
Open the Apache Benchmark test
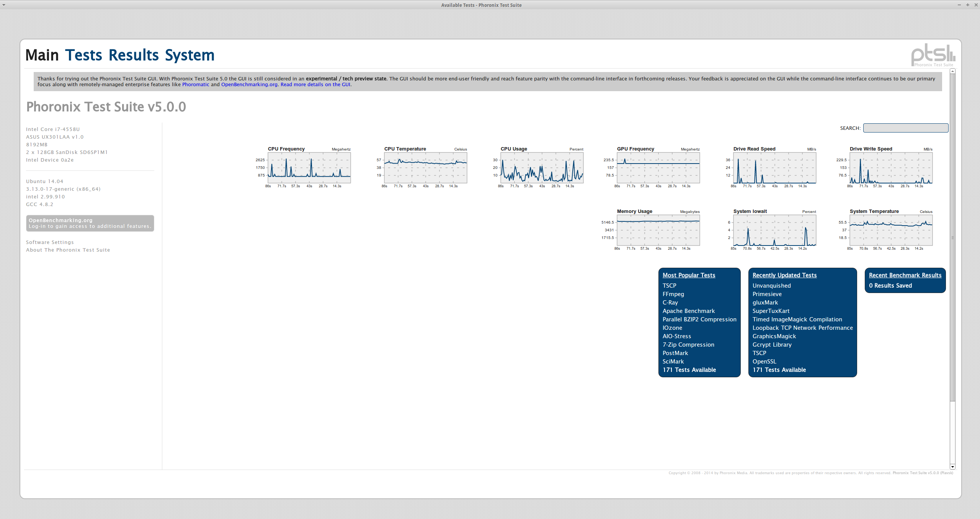tap(688, 311)
